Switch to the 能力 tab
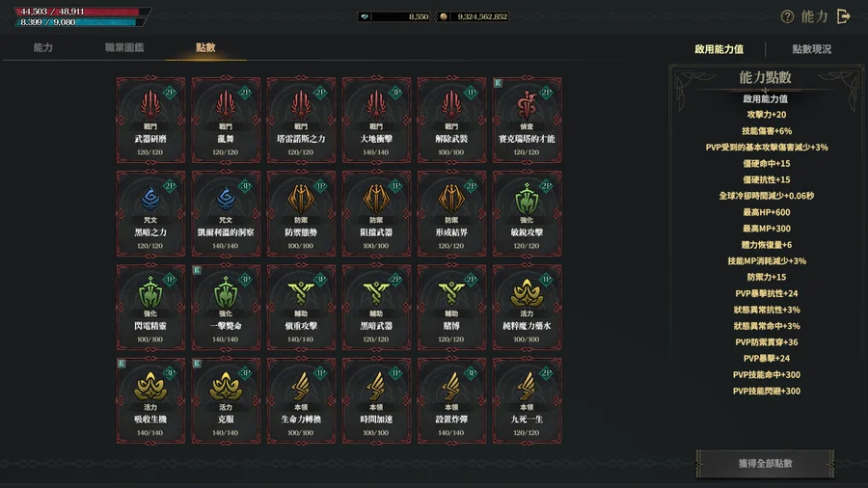 (43, 47)
